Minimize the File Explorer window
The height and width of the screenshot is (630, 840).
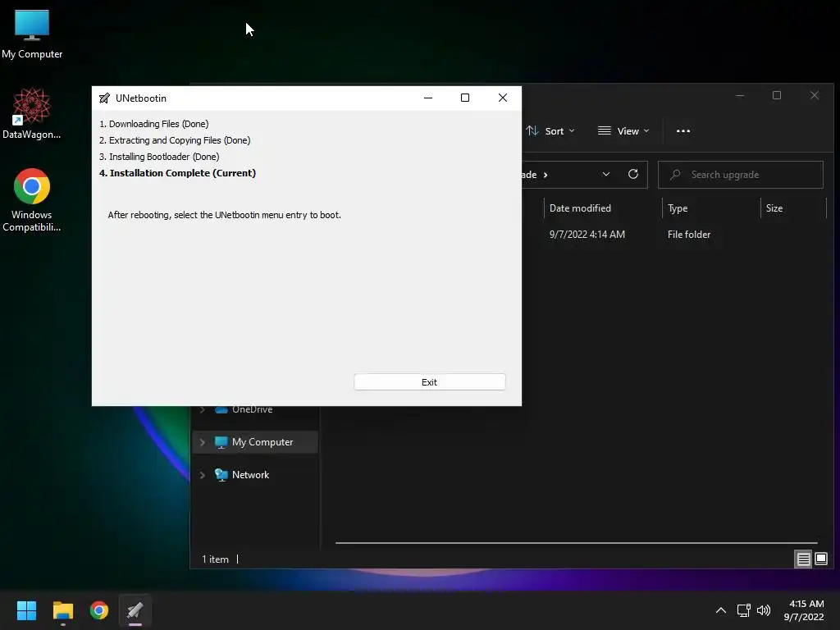(x=740, y=95)
